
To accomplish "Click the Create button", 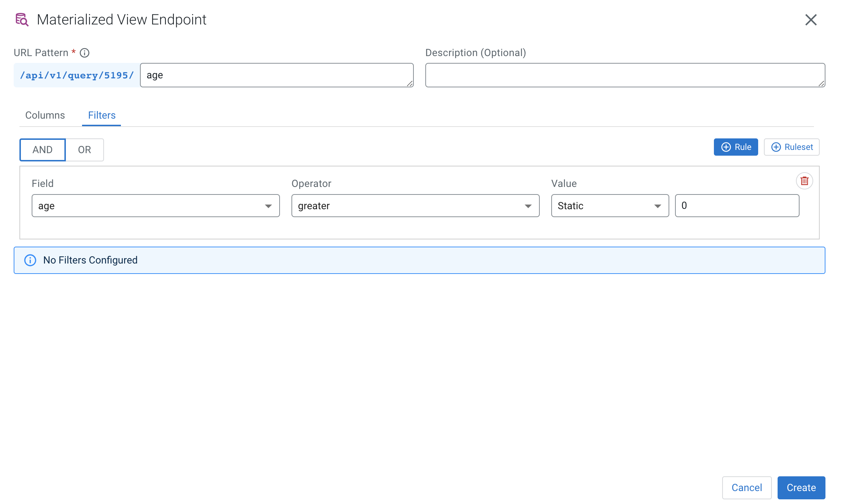I will (801, 487).
